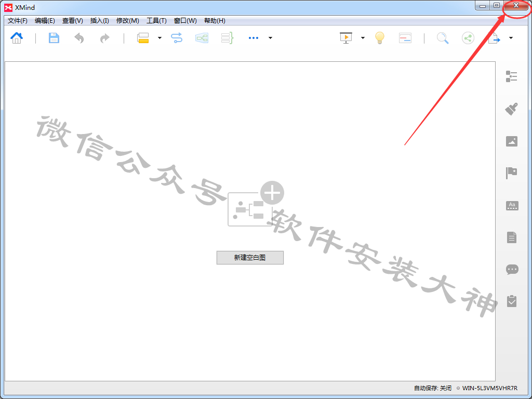Open the 窗口(W) menu

(185, 21)
